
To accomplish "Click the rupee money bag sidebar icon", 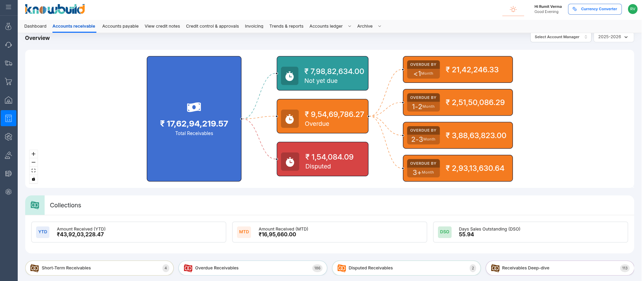I will [9, 27].
